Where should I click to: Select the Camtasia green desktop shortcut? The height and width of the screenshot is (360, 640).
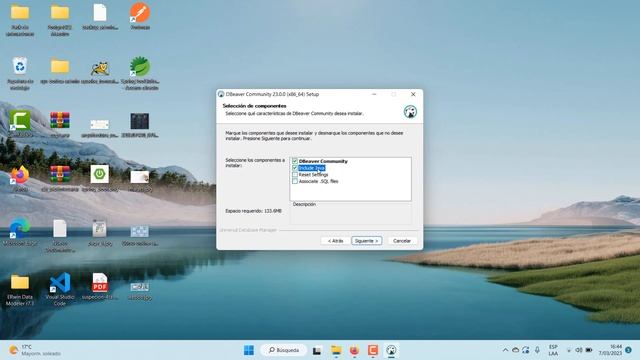(20, 124)
